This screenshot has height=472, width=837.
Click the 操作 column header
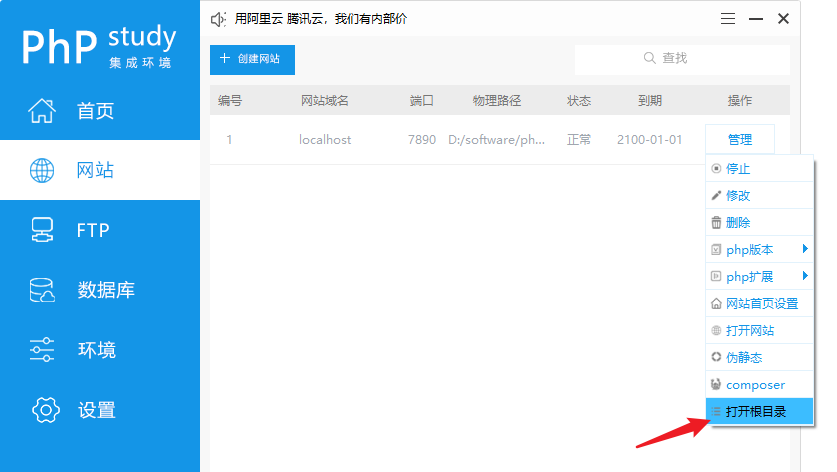click(740, 100)
